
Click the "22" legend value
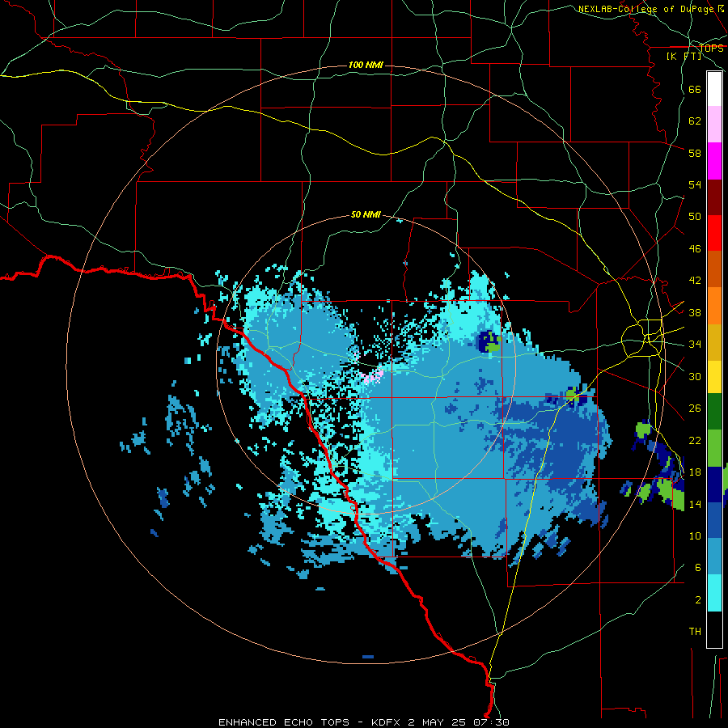(x=695, y=440)
